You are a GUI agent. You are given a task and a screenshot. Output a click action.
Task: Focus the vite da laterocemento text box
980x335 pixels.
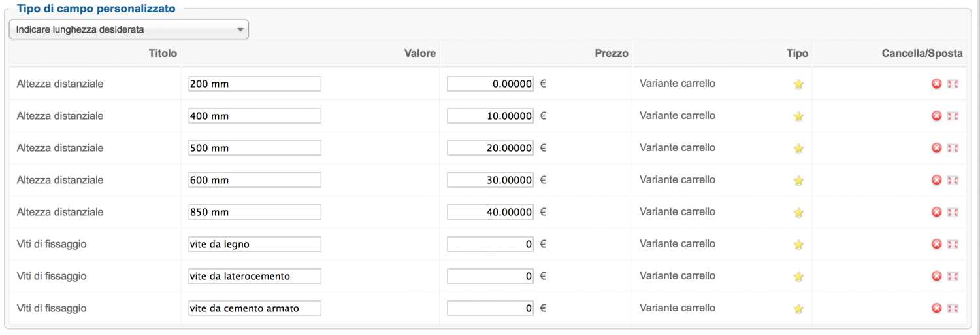pyautogui.click(x=255, y=276)
